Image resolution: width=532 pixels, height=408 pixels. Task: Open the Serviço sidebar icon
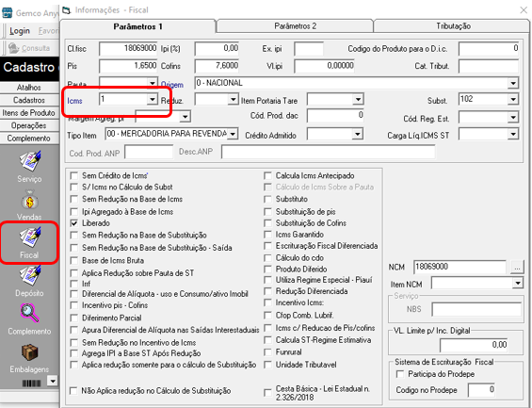click(x=29, y=161)
